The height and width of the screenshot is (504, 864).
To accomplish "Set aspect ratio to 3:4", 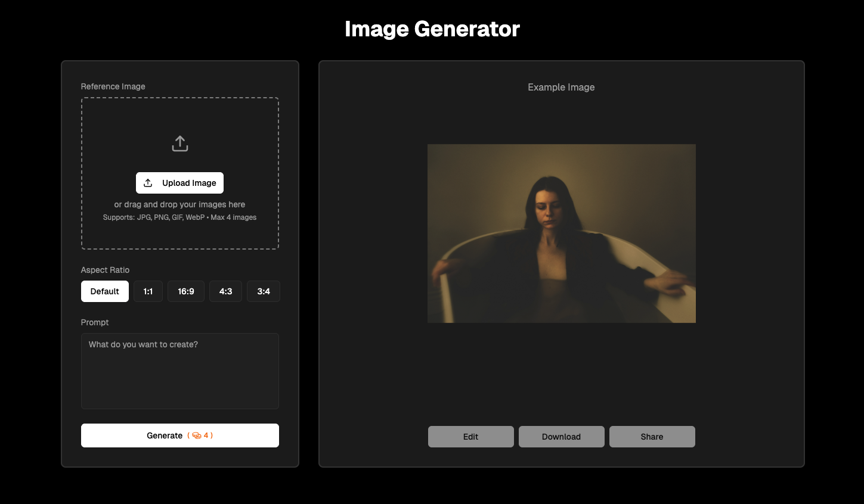I will click(x=264, y=291).
